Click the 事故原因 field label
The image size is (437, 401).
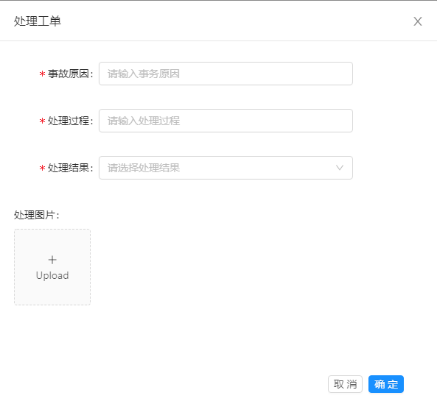click(70, 74)
